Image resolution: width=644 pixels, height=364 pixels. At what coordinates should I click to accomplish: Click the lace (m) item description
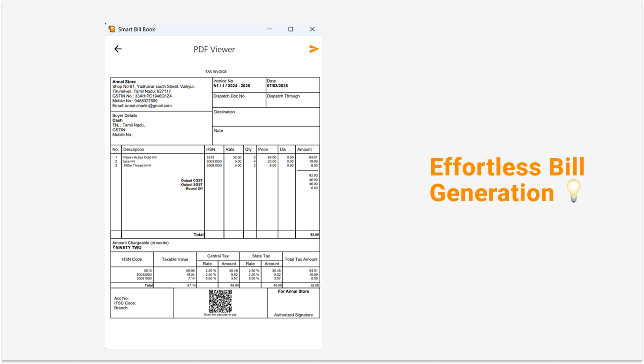(130, 161)
